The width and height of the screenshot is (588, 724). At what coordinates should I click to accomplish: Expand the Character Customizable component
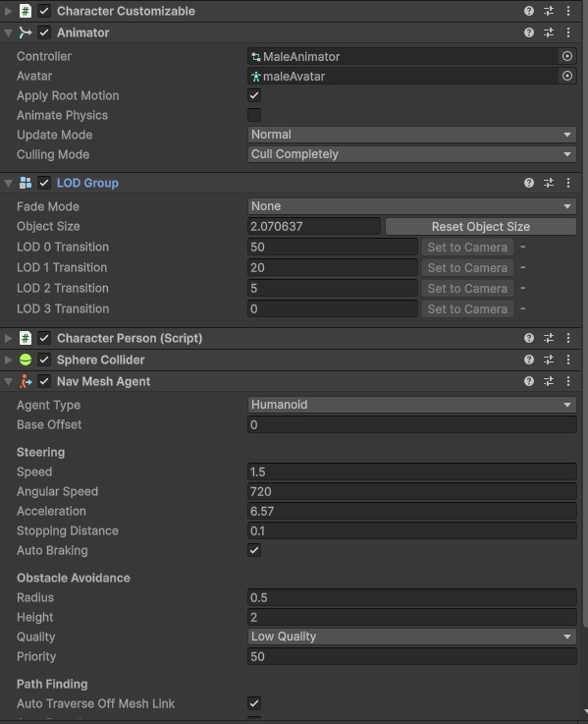click(x=8, y=11)
